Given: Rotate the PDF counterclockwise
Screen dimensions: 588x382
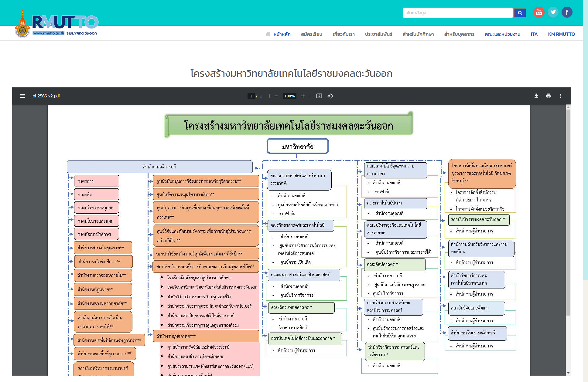Looking at the screenshot, I should coord(330,96).
